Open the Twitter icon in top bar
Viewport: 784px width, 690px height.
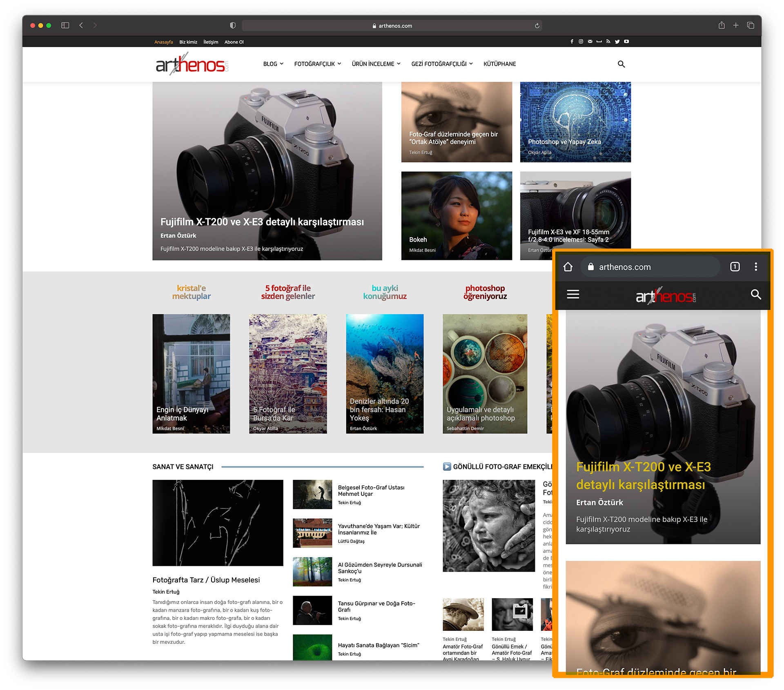[617, 42]
